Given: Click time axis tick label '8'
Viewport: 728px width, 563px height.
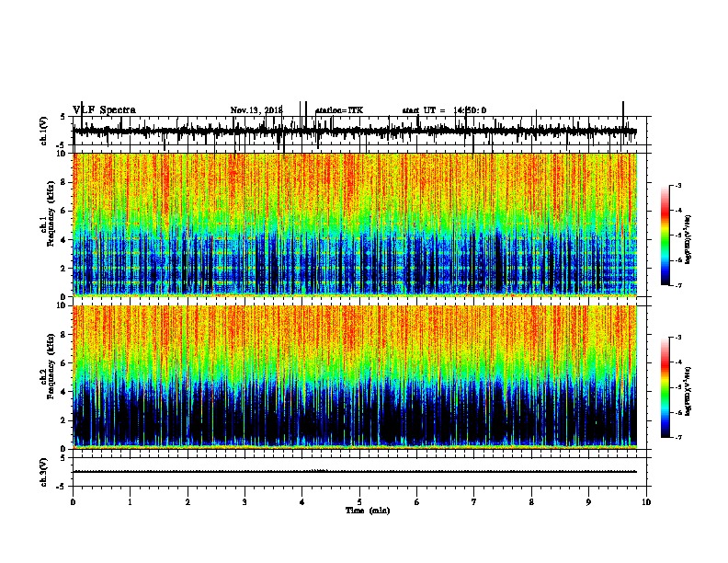Looking at the screenshot, I should [x=531, y=501].
